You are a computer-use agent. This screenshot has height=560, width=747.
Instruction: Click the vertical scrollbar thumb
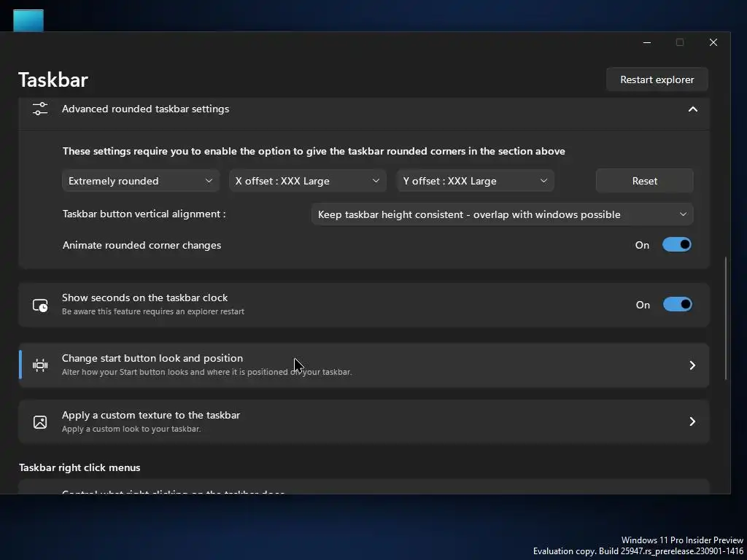coord(726,317)
